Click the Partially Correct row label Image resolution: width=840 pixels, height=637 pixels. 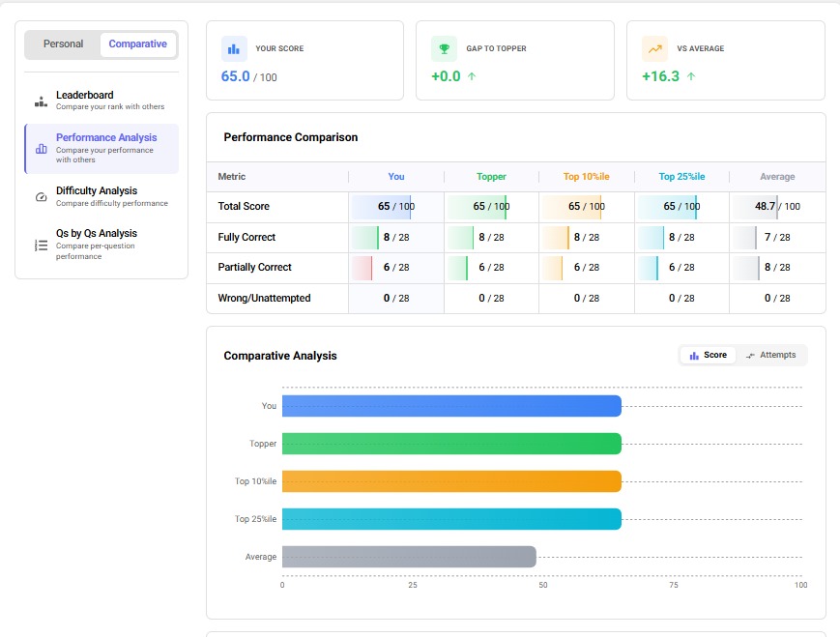point(254,268)
